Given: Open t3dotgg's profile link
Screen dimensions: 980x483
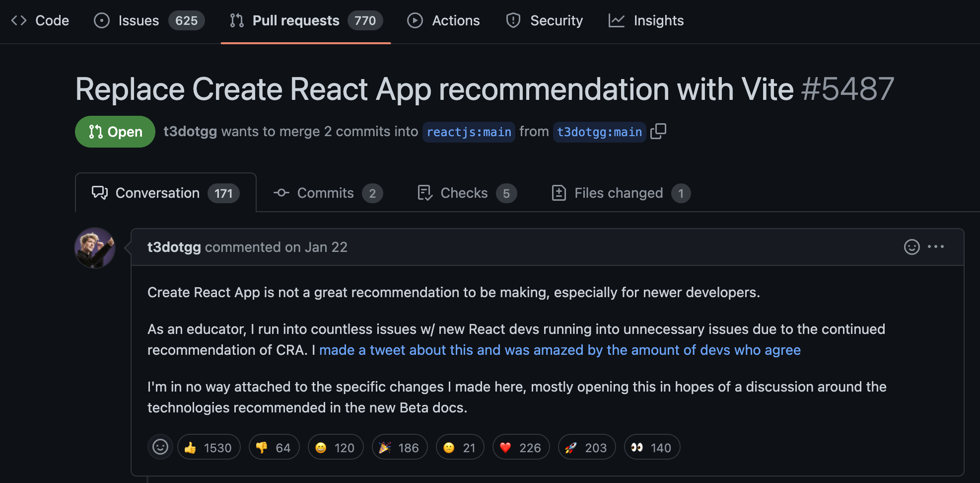Looking at the screenshot, I should click(174, 247).
